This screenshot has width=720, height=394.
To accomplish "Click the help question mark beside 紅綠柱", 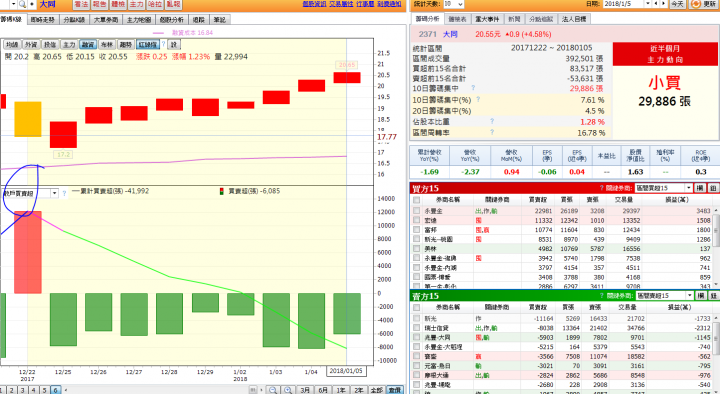I will pos(163,44).
